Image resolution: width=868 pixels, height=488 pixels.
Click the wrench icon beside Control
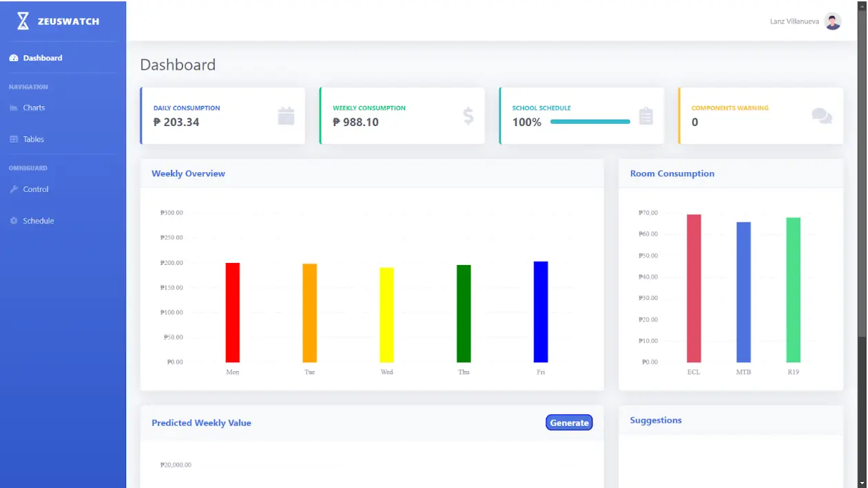(x=14, y=189)
